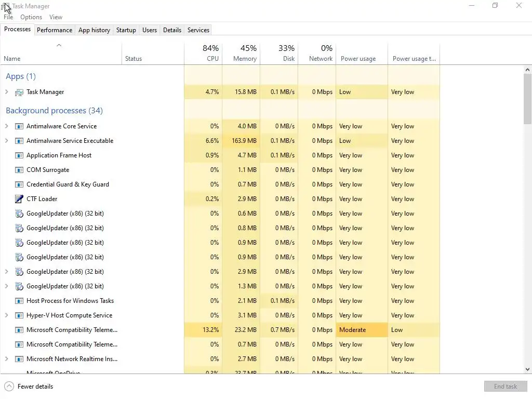Switch to the Users tab

150,30
